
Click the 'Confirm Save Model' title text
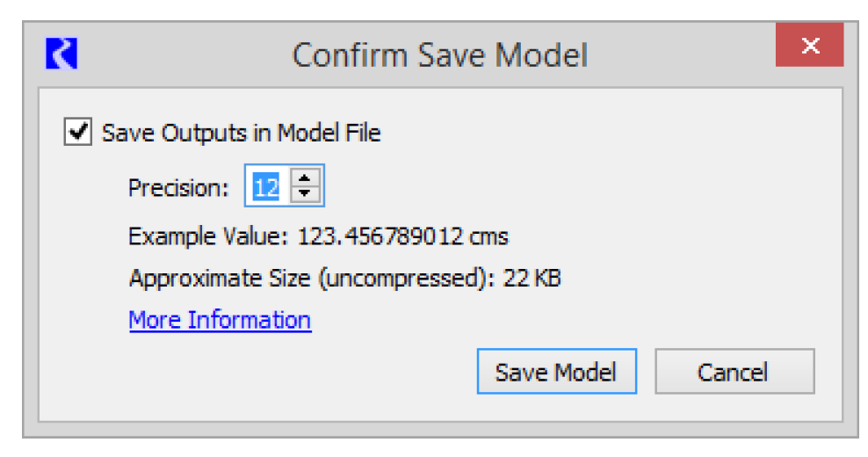pyautogui.click(x=439, y=54)
